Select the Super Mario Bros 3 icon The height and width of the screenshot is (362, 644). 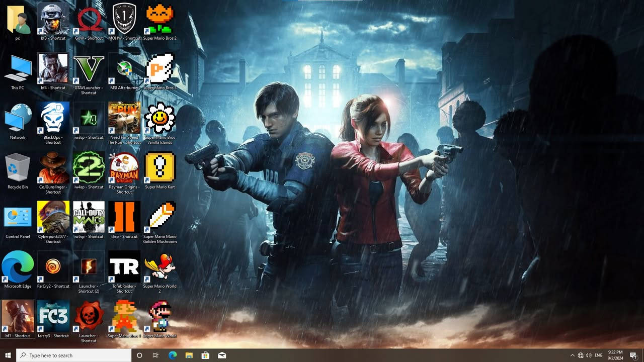point(160,68)
